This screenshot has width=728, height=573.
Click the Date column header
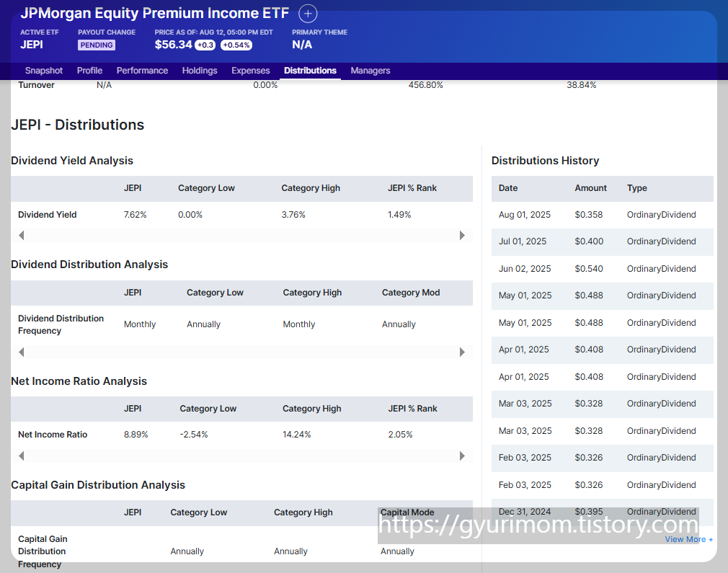(x=508, y=188)
